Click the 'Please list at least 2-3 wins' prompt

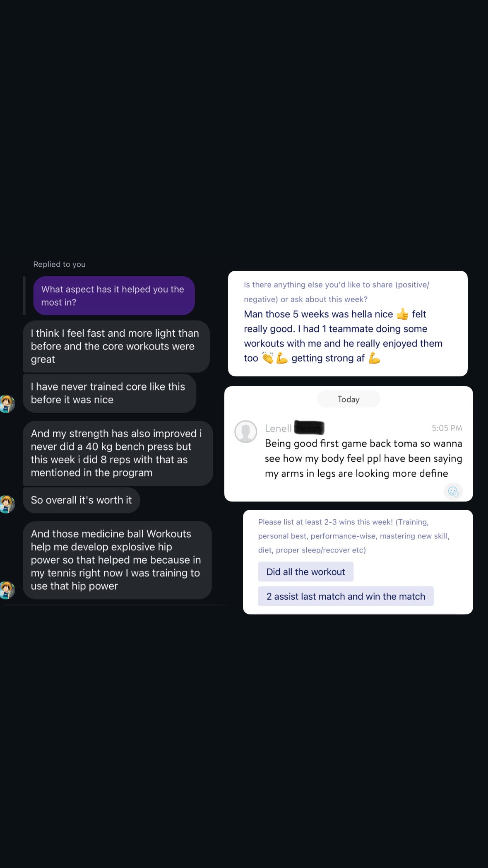(x=353, y=536)
